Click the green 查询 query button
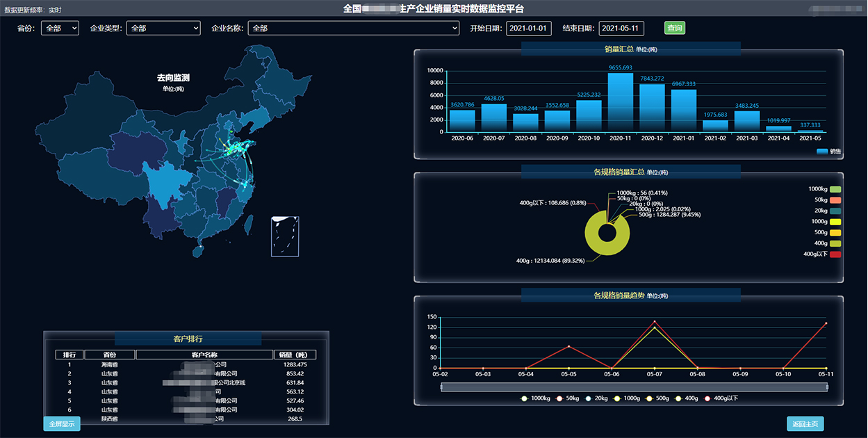868x438 pixels. (x=674, y=28)
